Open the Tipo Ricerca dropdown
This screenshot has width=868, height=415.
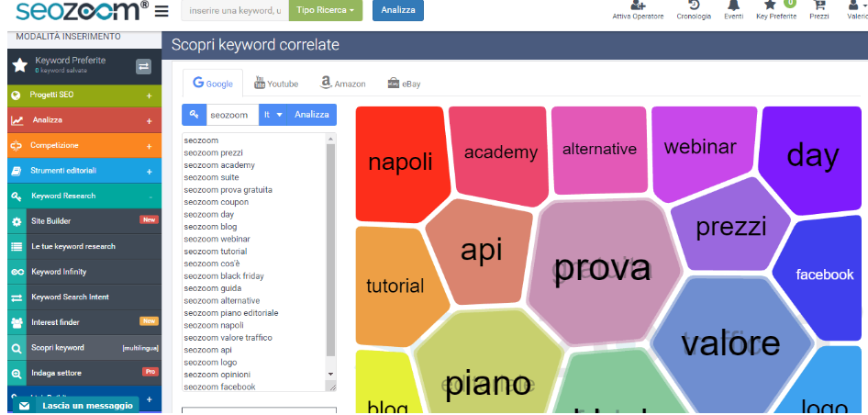click(326, 10)
